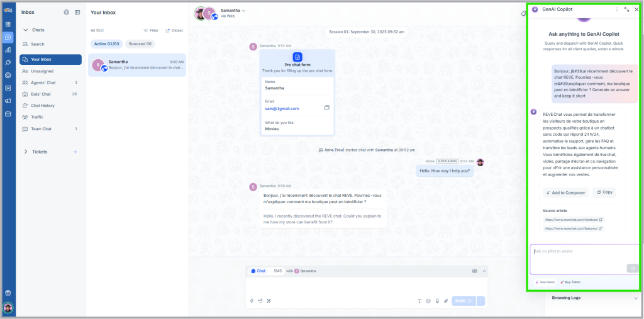Click the quick reply lightning icon
Image resolution: width=644 pixels, height=319 pixels.
(252, 301)
